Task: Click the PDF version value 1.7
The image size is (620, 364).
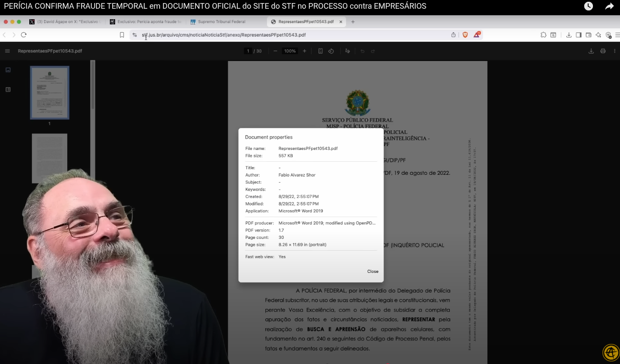Action: [281, 230]
